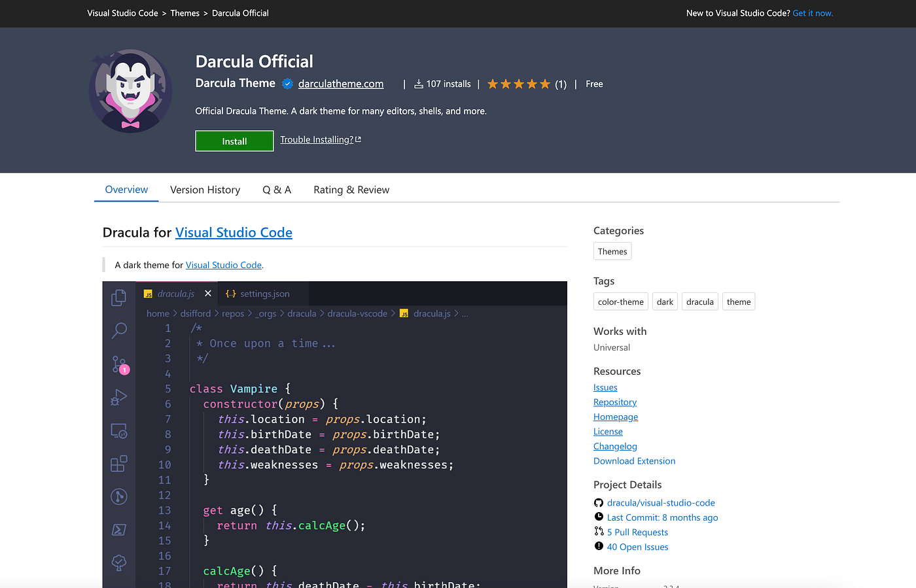This screenshot has height=588, width=916.
Task: Open the 40 Open Issues link
Action: [637, 547]
